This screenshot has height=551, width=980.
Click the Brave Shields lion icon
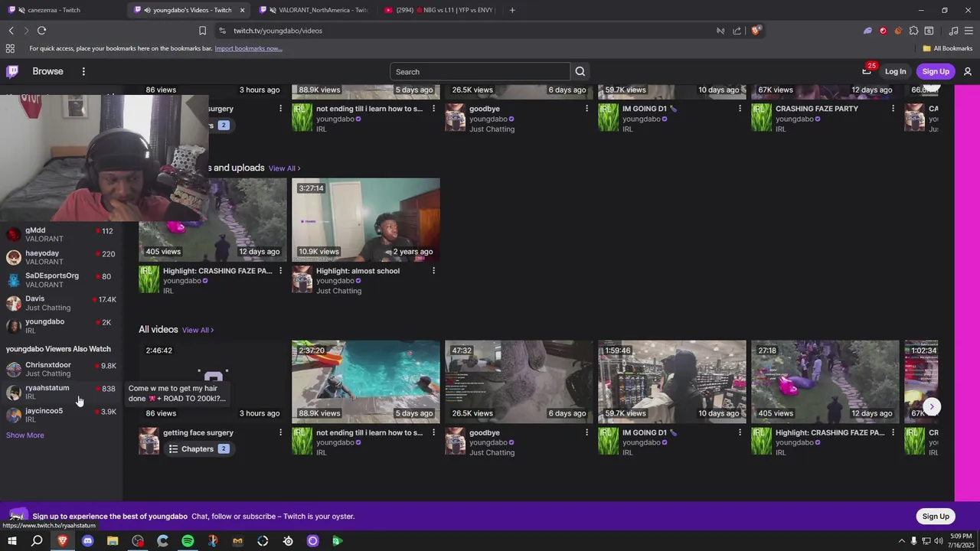[756, 31]
